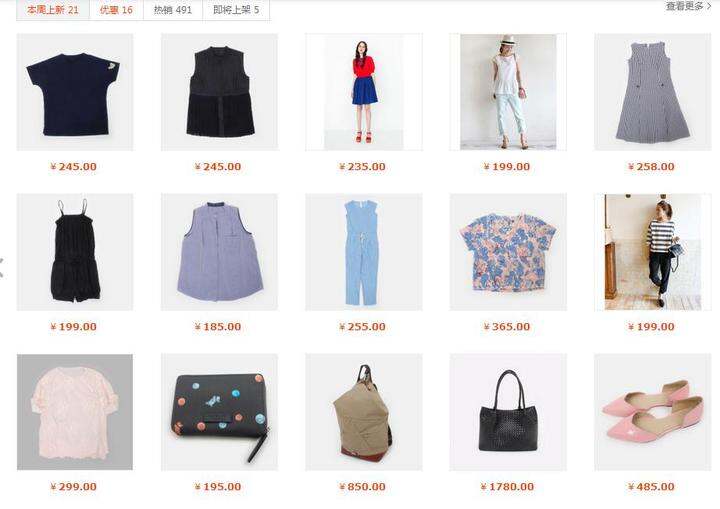The image size is (720, 509).
Task: Select the 热销 491 tab
Action: click(173, 10)
